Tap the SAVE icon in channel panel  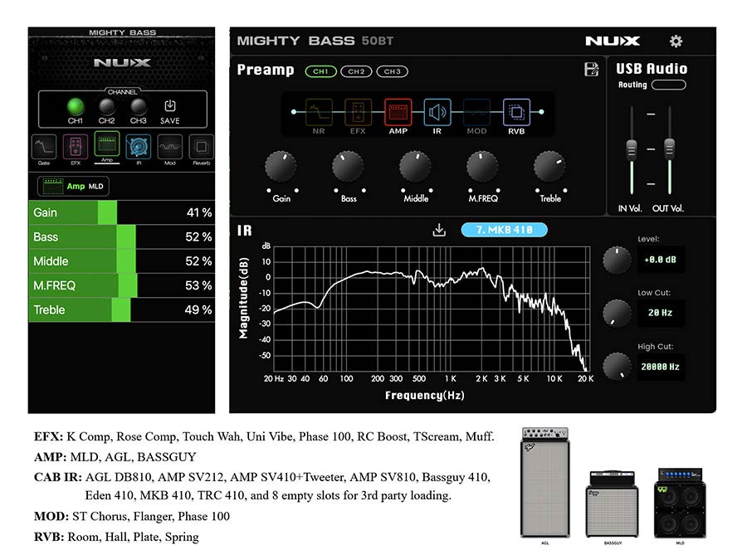169,107
